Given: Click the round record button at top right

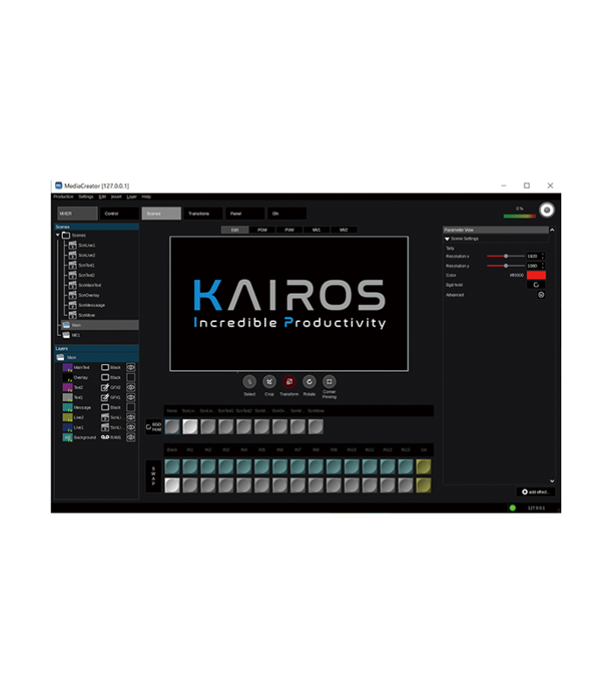Looking at the screenshot, I should click(x=546, y=210).
